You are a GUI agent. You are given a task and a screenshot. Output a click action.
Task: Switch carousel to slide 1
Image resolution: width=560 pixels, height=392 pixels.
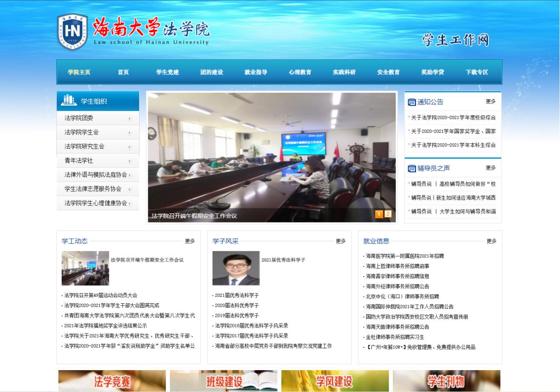coord(379,214)
